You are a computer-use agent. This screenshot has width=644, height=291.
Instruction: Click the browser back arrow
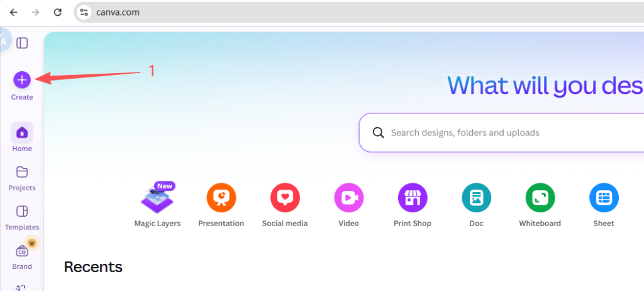coord(14,13)
